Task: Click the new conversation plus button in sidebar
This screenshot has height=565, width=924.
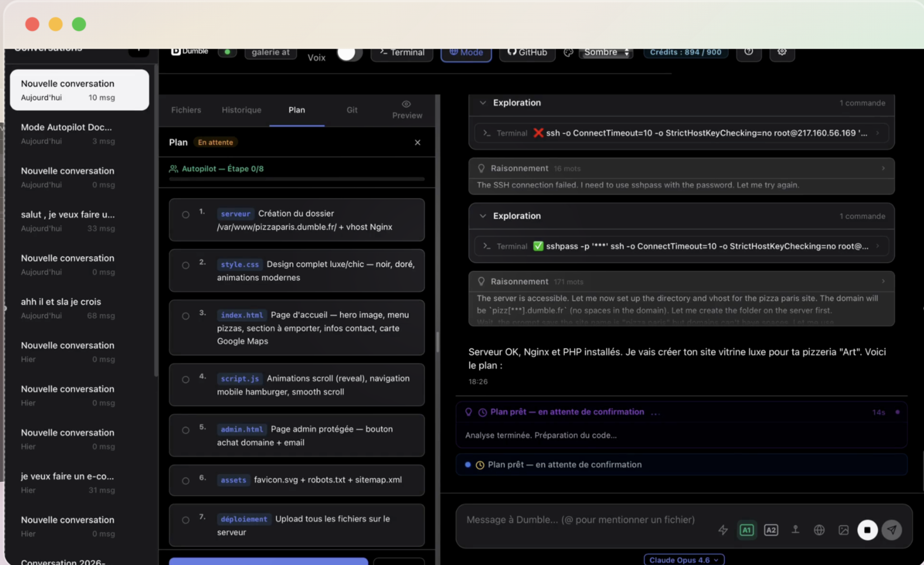Action: coord(138,50)
